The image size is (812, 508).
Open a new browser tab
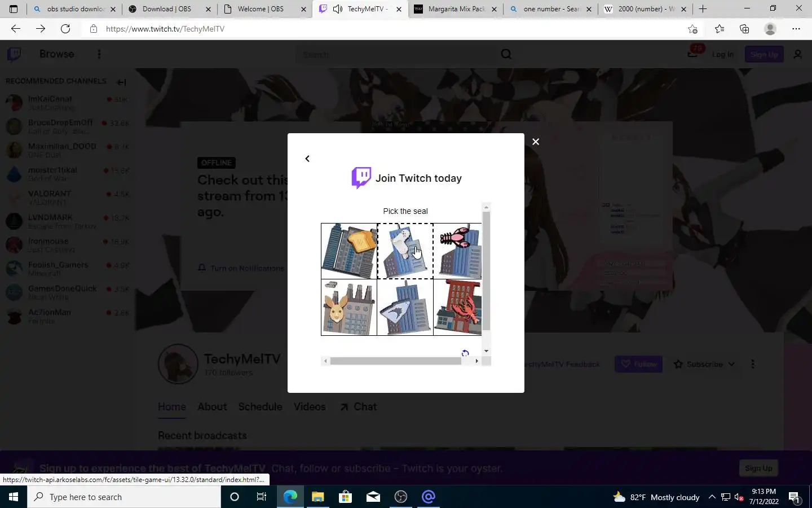(x=703, y=9)
